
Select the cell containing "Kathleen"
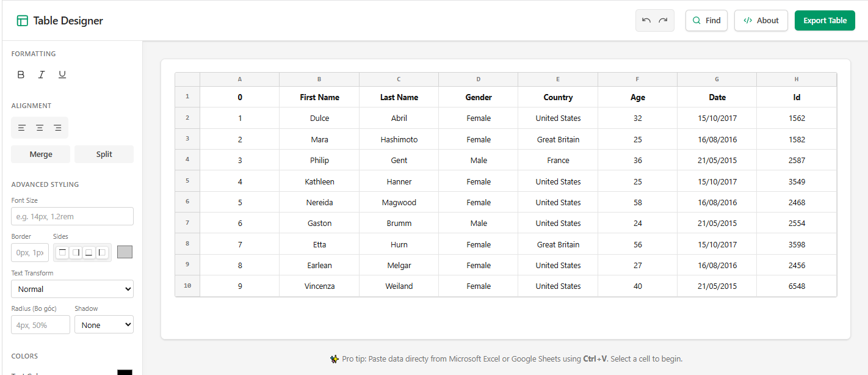tap(319, 181)
